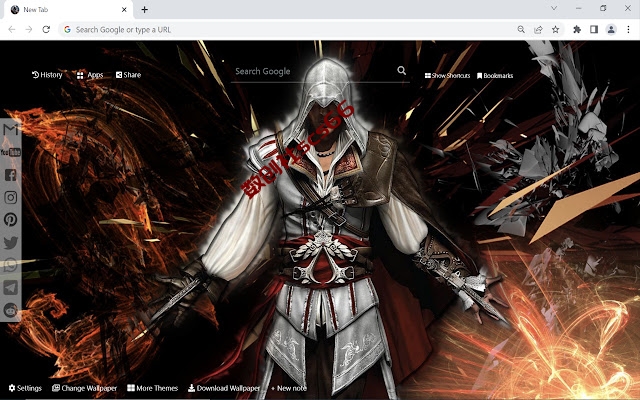Open the Apps launcher

click(x=90, y=75)
